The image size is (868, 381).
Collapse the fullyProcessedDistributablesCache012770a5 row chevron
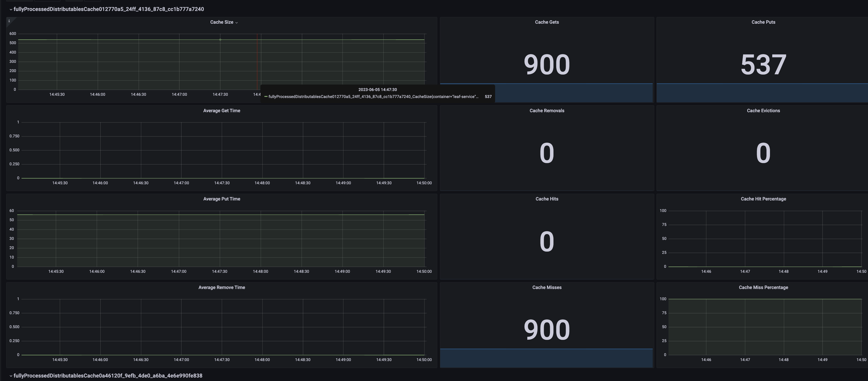pyautogui.click(x=11, y=9)
